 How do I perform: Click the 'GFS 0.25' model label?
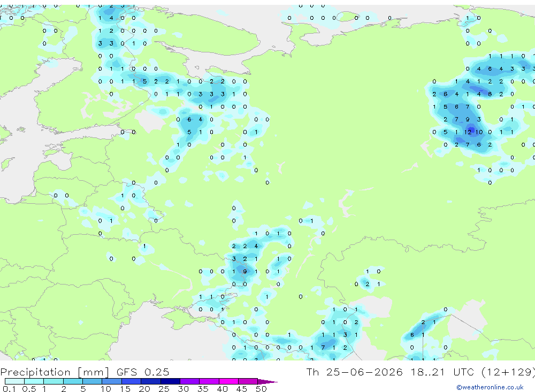click(143, 372)
